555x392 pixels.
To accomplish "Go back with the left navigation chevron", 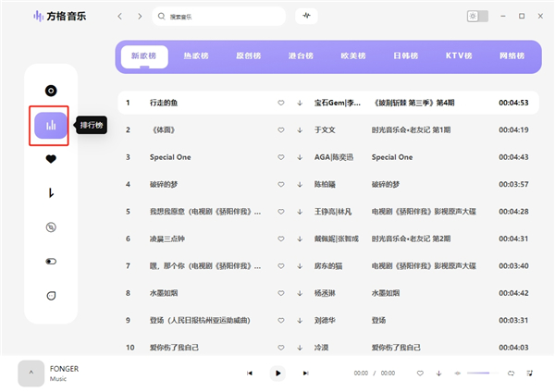I will coord(119,17).
